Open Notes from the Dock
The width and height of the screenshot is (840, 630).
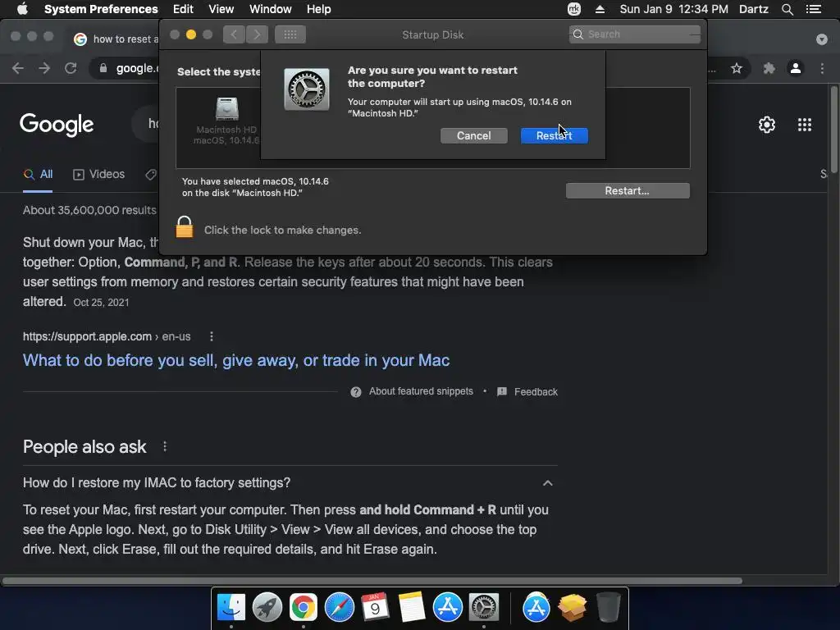pos(412,608)
